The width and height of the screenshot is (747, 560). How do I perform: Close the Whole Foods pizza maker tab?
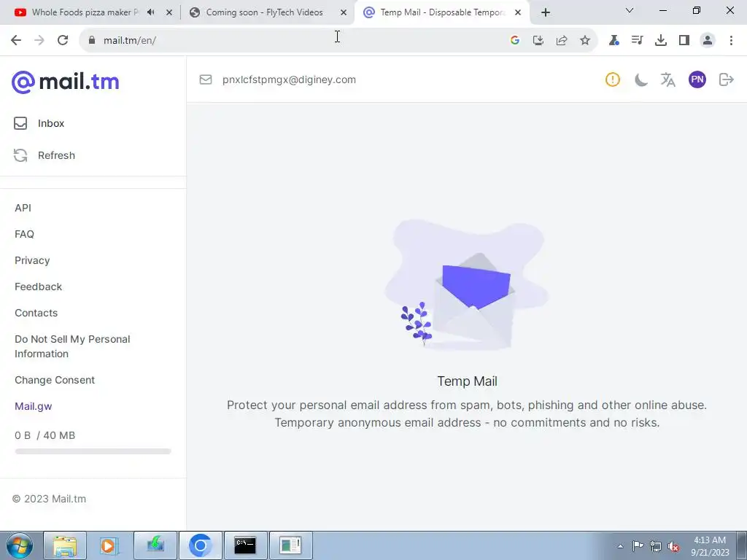point(169,12)
